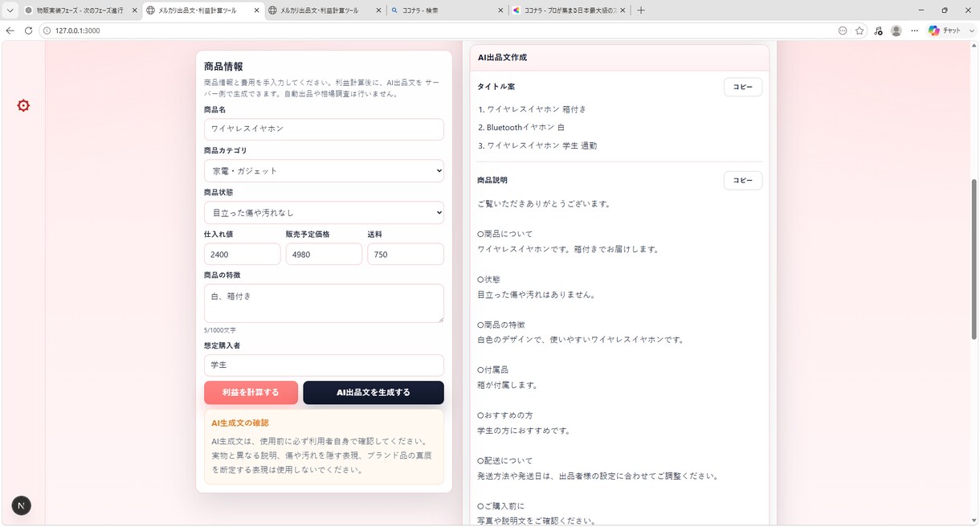Click the 目立った傷や汚れはありません line
Screen dimensions: 980x527
pyautogui.click(x=536, y=295)
